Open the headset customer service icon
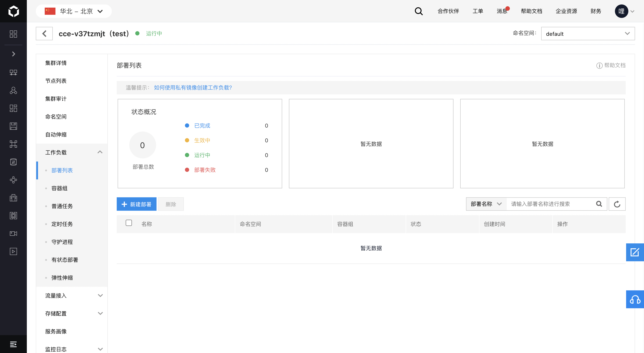Screen dimensions: 644x353 click(635, 299)
